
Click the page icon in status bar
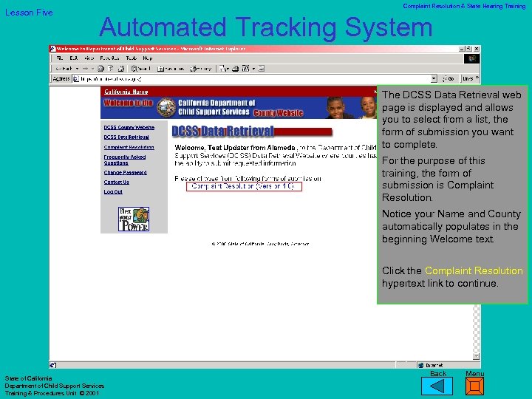click(53, 366)
